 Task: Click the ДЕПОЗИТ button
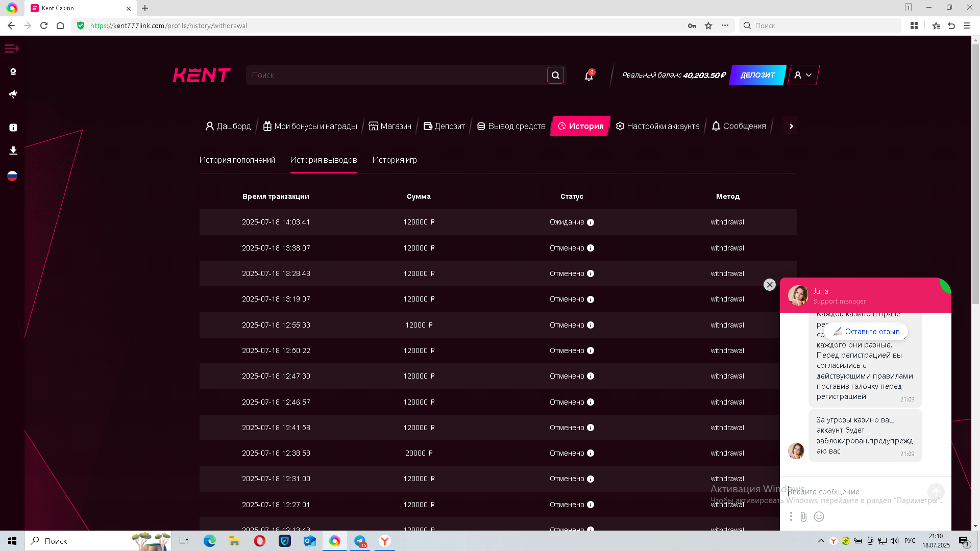tap(757, 75)
